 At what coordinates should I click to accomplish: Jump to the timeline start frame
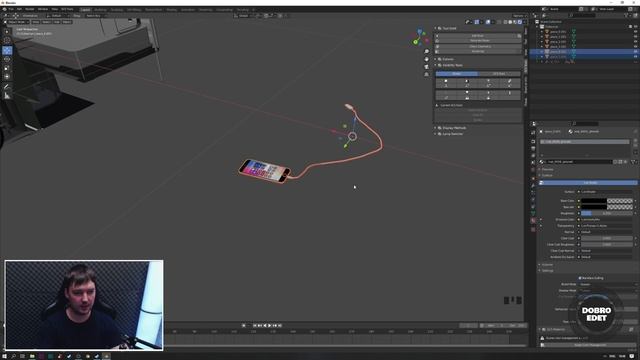click(254, 325)
